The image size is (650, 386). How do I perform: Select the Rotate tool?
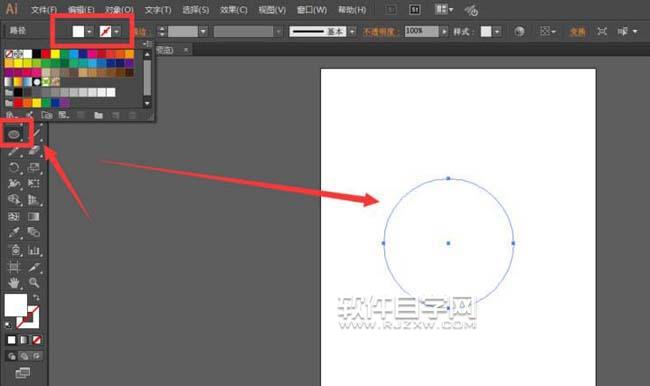tap(14, 167)
